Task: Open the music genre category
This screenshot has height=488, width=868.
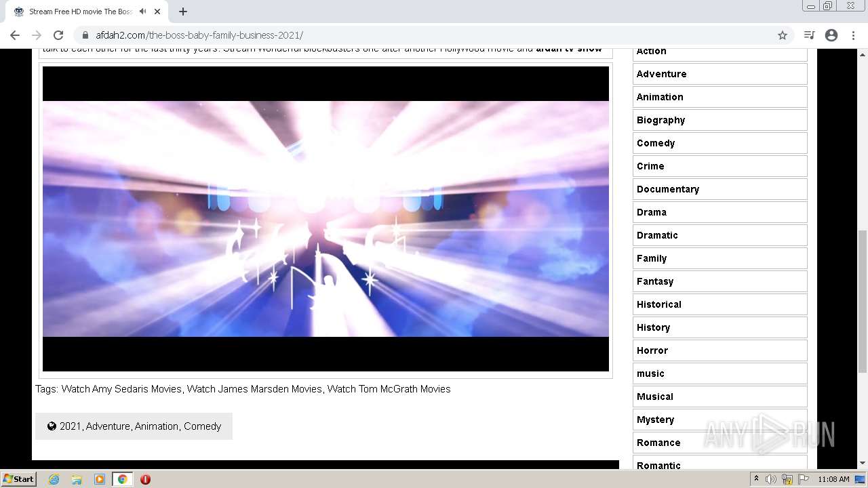Action: [720, 373]
